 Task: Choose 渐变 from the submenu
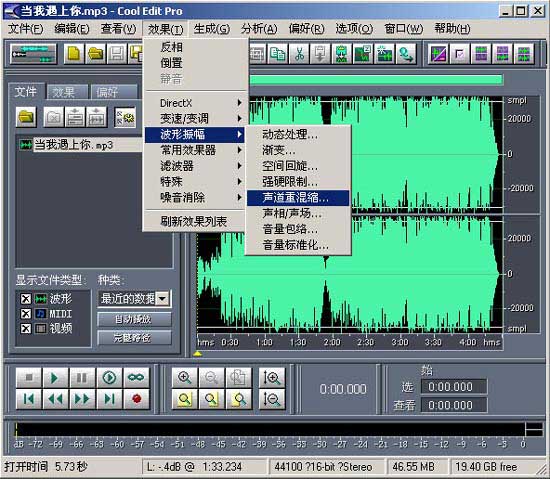[x=298, y=150]
